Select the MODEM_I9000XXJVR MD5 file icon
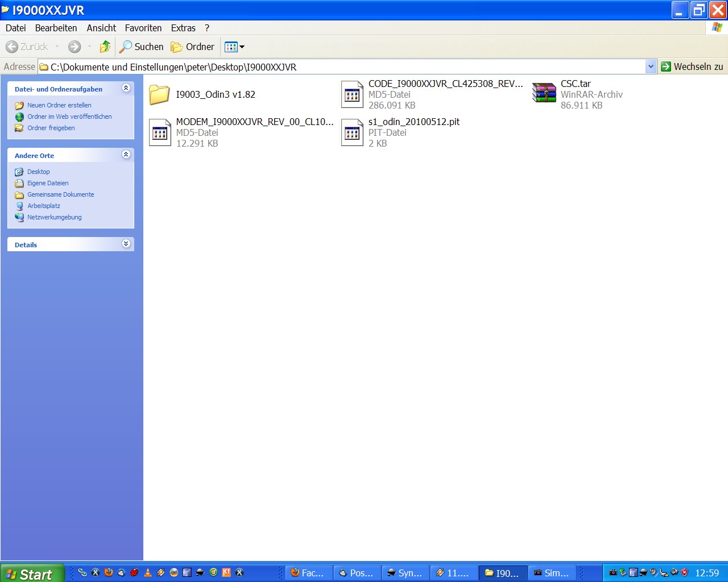 160,132
